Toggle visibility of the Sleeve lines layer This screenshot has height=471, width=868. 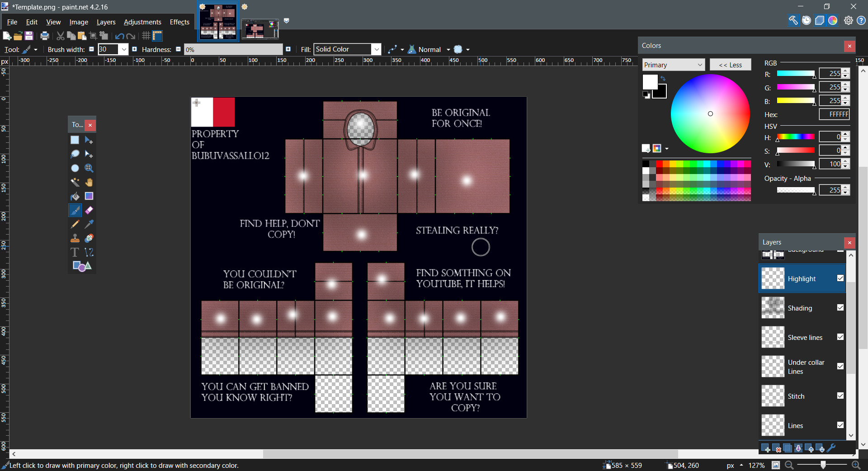(840, 337)
